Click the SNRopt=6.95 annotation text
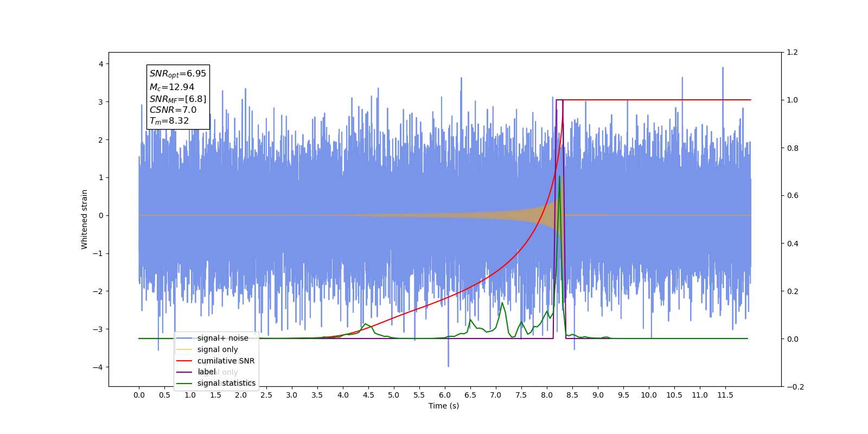868x434 pixels. click(178, 74)
